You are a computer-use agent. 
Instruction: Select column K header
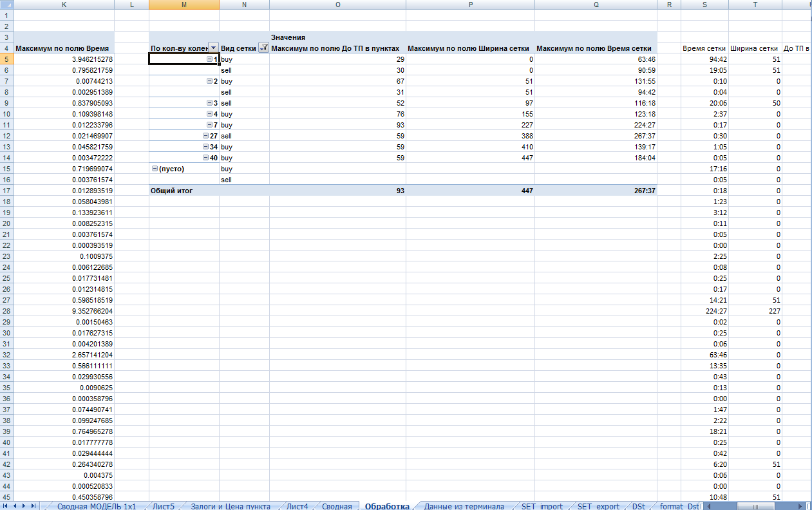pos(64,5)
